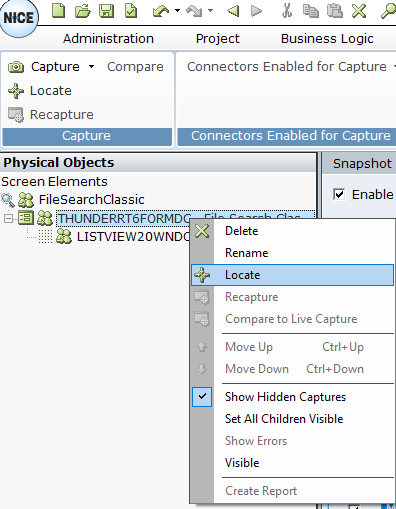Click the Cut scissors icon
The height and width of the screenshot is (509, 396).
(x=287, y=10)
